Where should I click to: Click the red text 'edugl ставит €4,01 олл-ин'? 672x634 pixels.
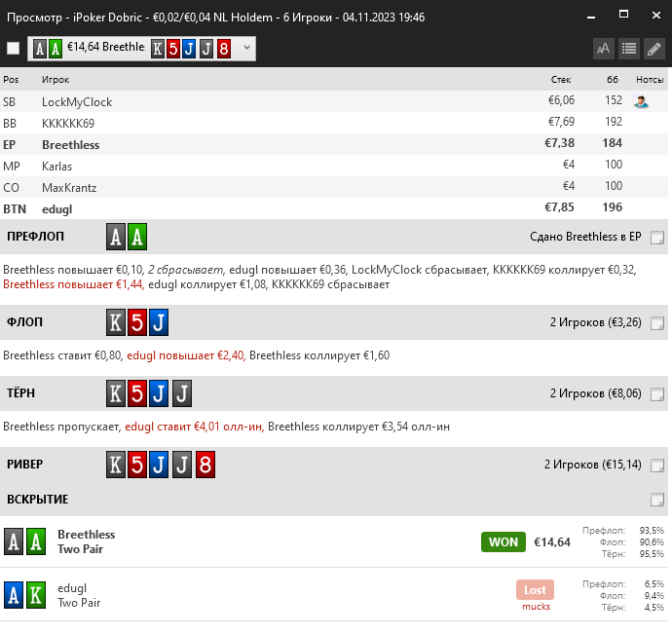194,427
